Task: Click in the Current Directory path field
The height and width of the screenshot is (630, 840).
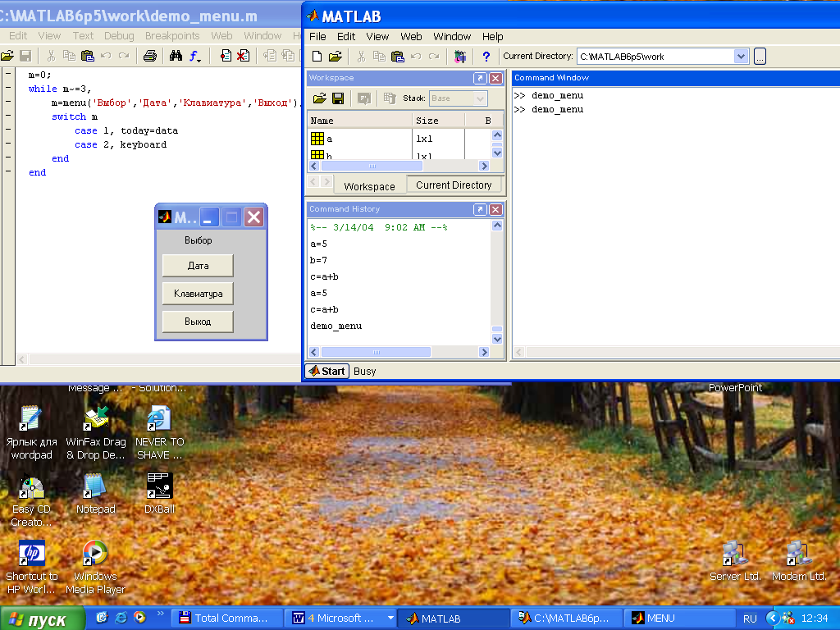Action: (655, 57)
